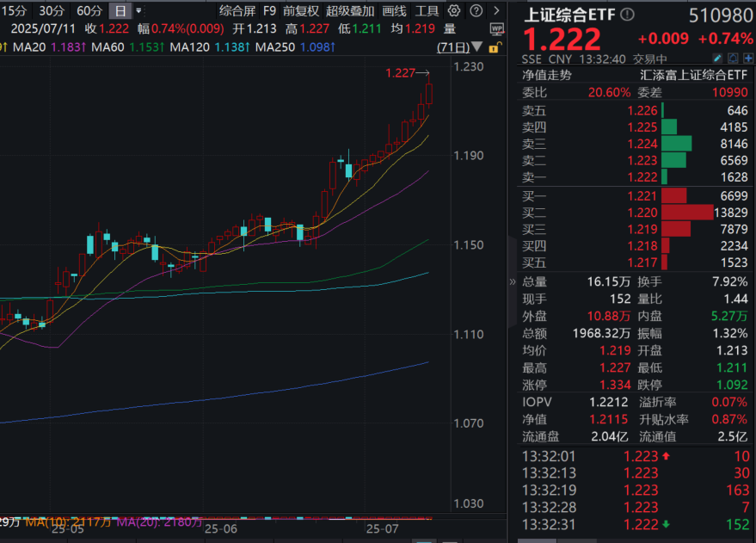Open the settings gear icon in top toolbar

[x=452, y=10]
